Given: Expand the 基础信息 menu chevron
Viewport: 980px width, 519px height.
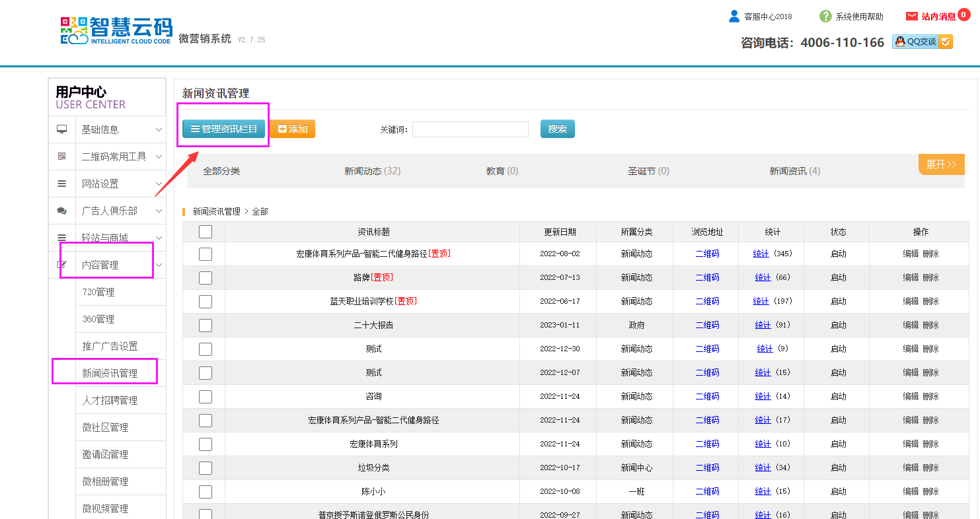Looking at the screenshot, I should tap(159, 129).
